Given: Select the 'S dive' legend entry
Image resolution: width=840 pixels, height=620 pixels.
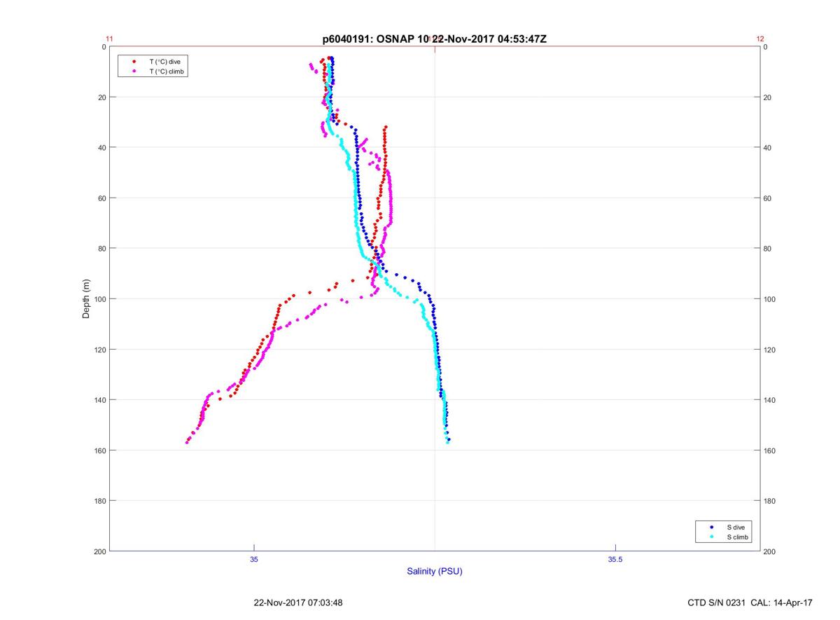Looking at the screenshot, I should pos(736,527).
